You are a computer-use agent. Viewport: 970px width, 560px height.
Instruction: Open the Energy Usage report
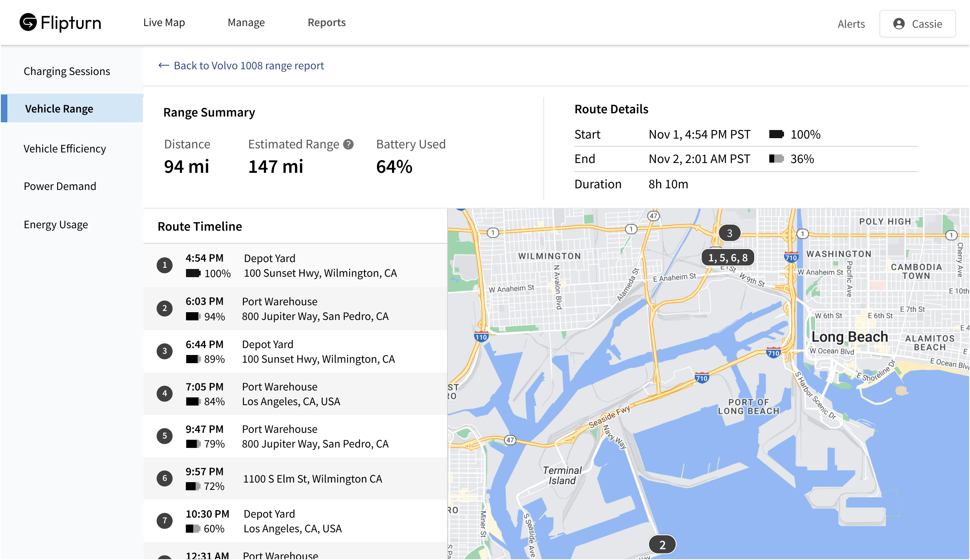click(x=56, y=225)
